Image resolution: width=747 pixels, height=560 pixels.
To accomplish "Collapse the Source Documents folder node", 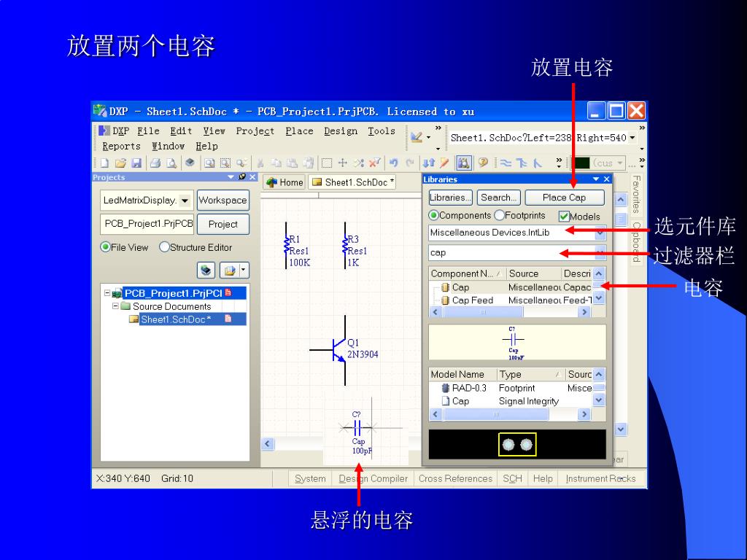I will [115, 306].
